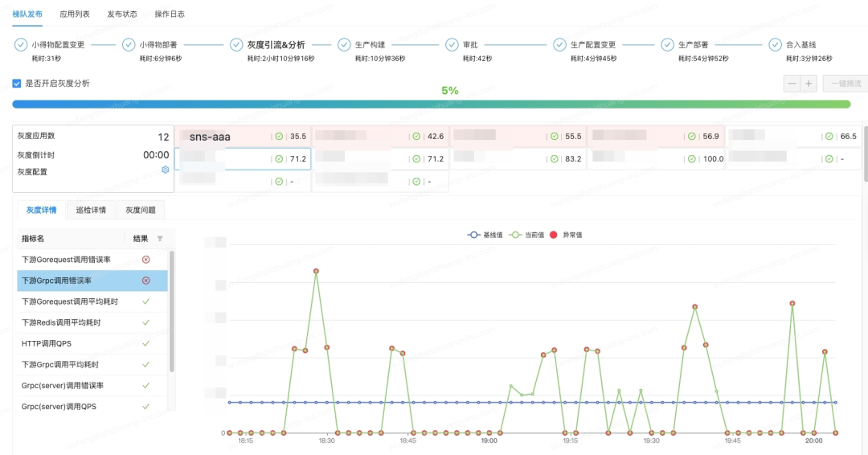
Task: Click the 灰度配置 settings gear icon
Action: [x=166, y=170]
